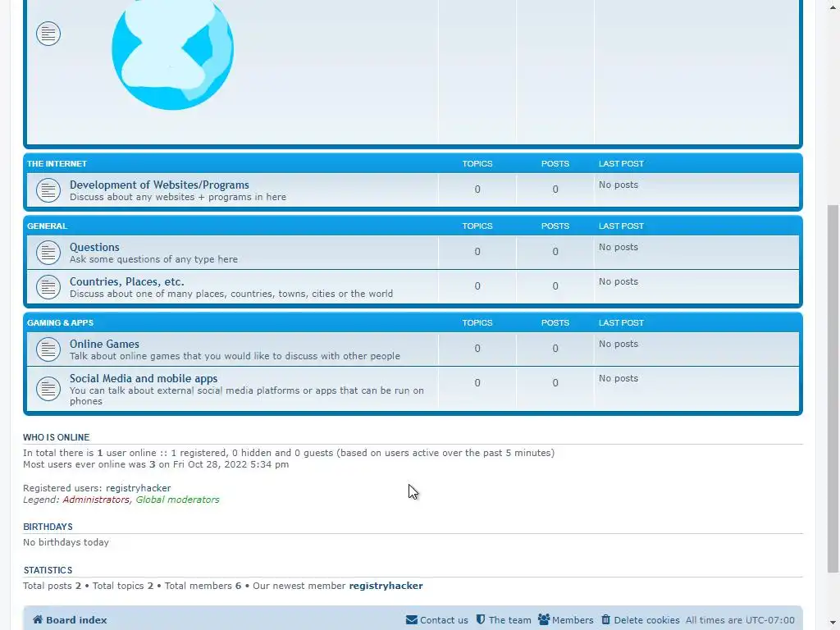Click 'No posts' in the Online Games row

[x=619, y=344]
